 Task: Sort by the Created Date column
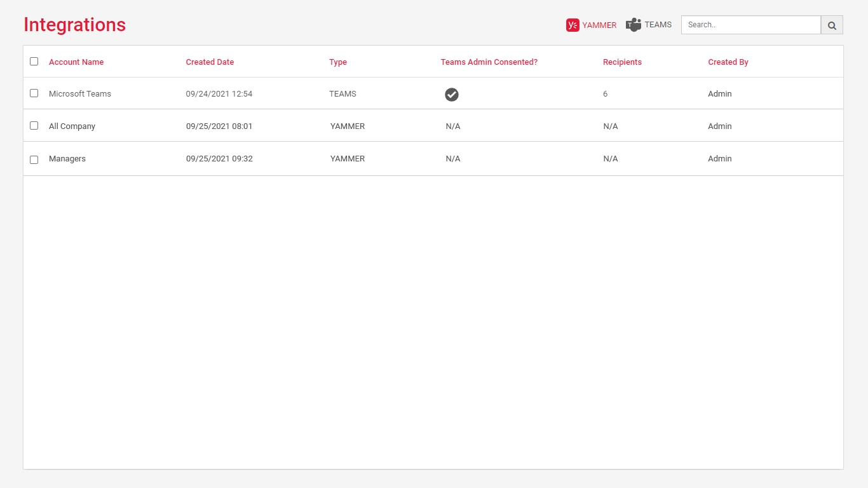210,62
